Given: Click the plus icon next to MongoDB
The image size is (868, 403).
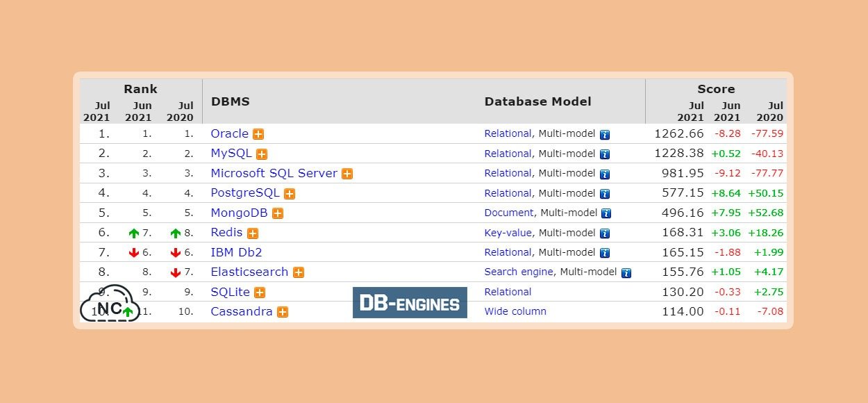Looking at the screenshot, I should point(278,213).
